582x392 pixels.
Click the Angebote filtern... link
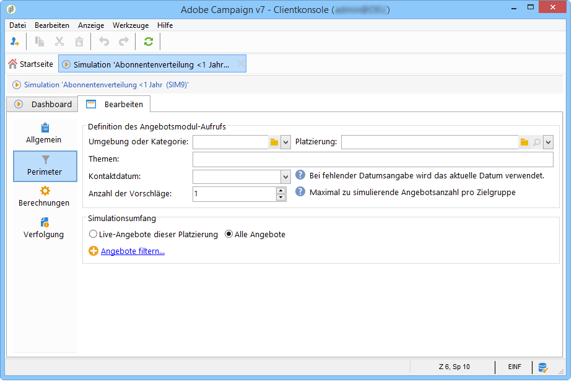click(x=132, y=251)
